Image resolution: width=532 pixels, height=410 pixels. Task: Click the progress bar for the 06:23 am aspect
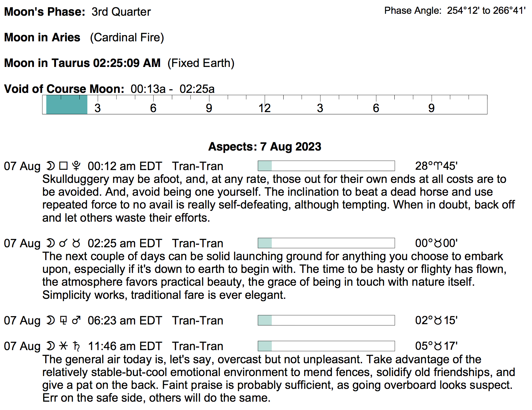click(x=326, y=320)
